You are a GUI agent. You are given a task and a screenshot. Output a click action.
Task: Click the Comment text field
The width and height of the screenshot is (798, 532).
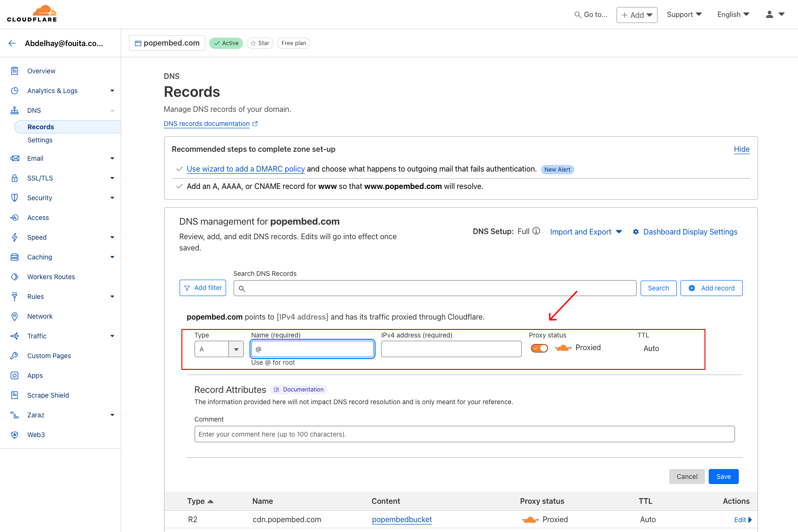464,434
